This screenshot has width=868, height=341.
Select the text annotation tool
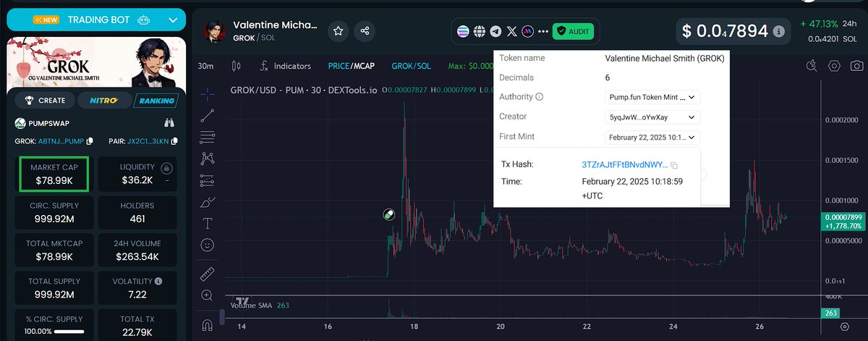click(208, 223)
